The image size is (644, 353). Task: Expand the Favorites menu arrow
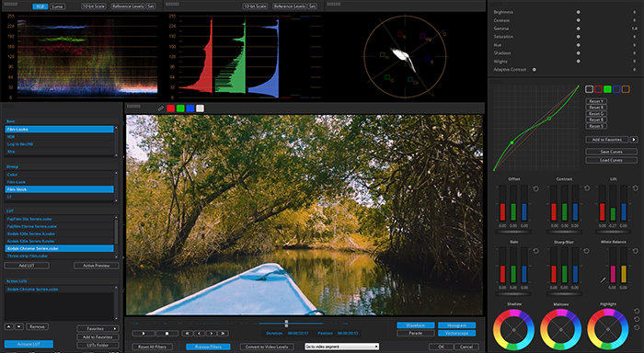point(115,329)
